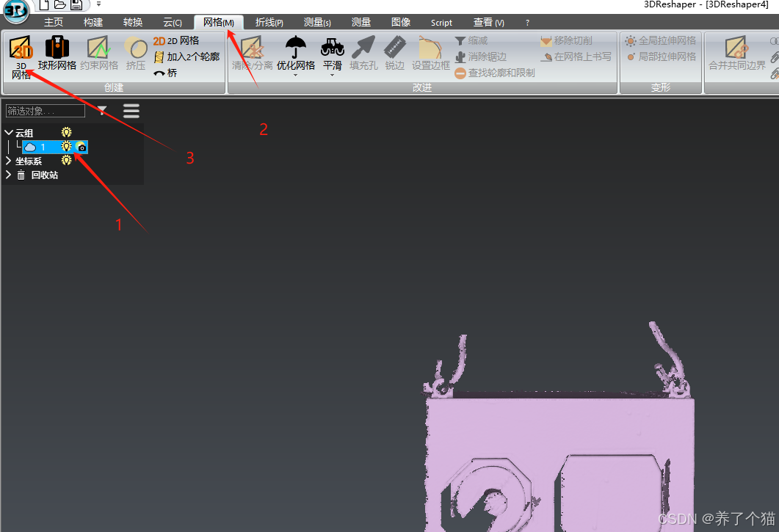Open the 3DReshaper application logo menu
The height and width of the screenshot is (532, 779).
(16, 11)
